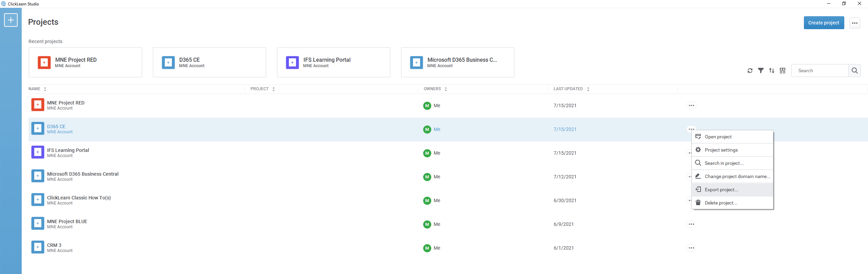Click red icon of MNE Project RED card
Screen dimensions: 868x274
(x=44, y=62)
